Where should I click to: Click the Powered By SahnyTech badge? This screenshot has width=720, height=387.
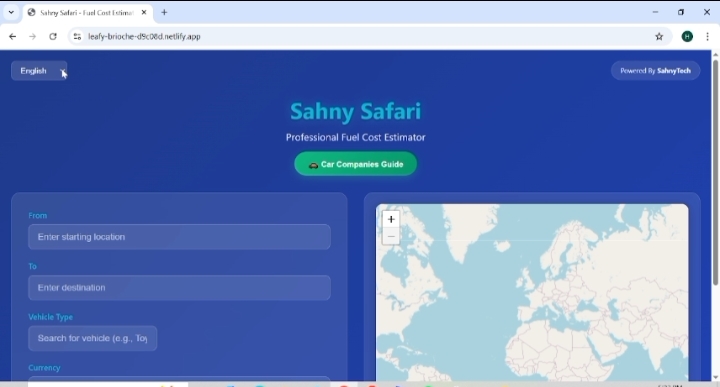[x=655, y=71]
